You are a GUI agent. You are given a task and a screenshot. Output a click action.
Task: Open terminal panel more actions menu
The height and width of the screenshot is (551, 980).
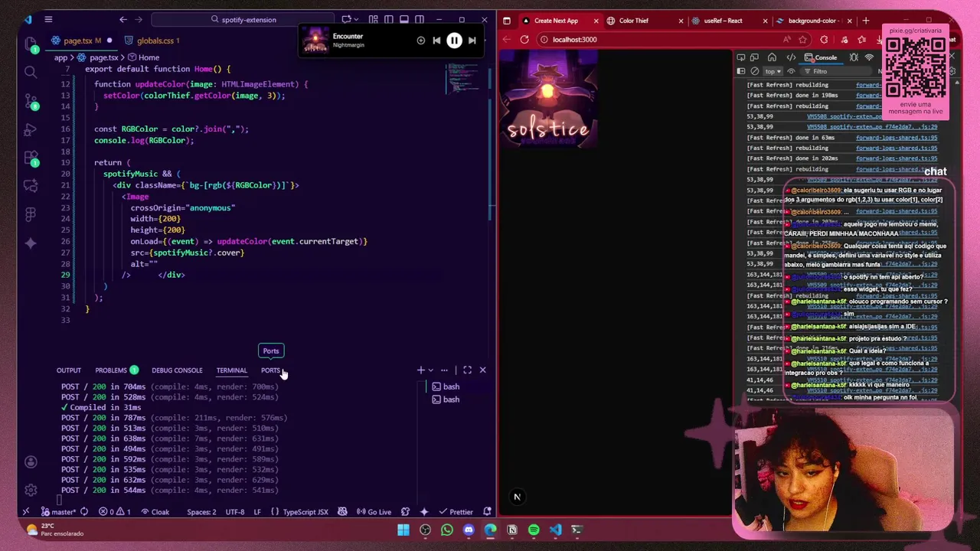click(x=444, y=370)
